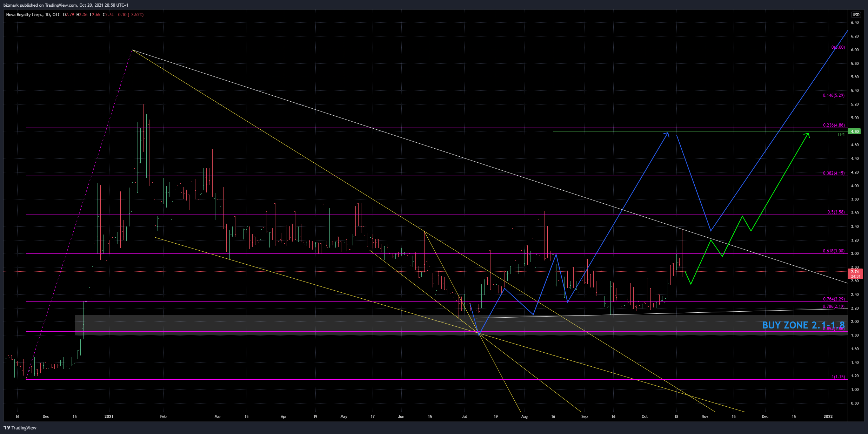
Task: Click 1.00 on the price axis
Action: click(855, 389)
